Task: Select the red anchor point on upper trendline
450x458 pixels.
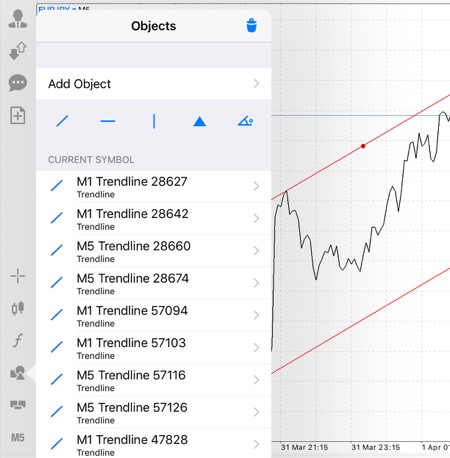Action: click(x=363, y=146)
